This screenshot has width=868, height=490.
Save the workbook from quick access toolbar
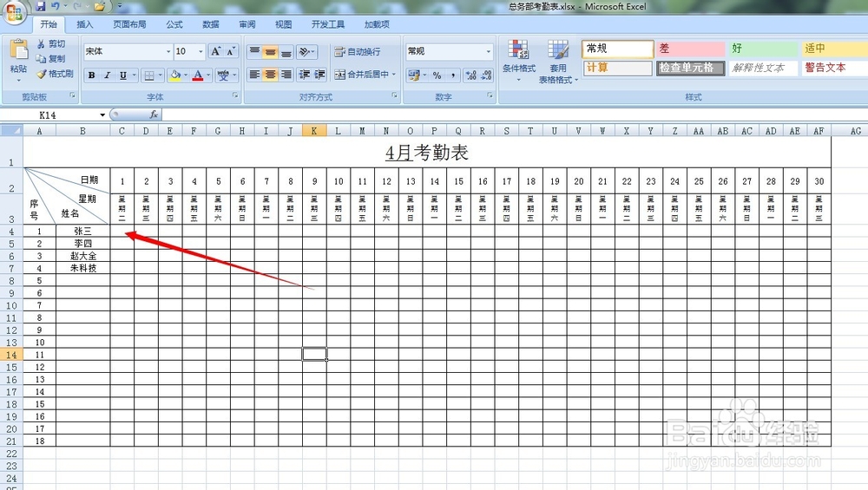(x=41, y=7)
